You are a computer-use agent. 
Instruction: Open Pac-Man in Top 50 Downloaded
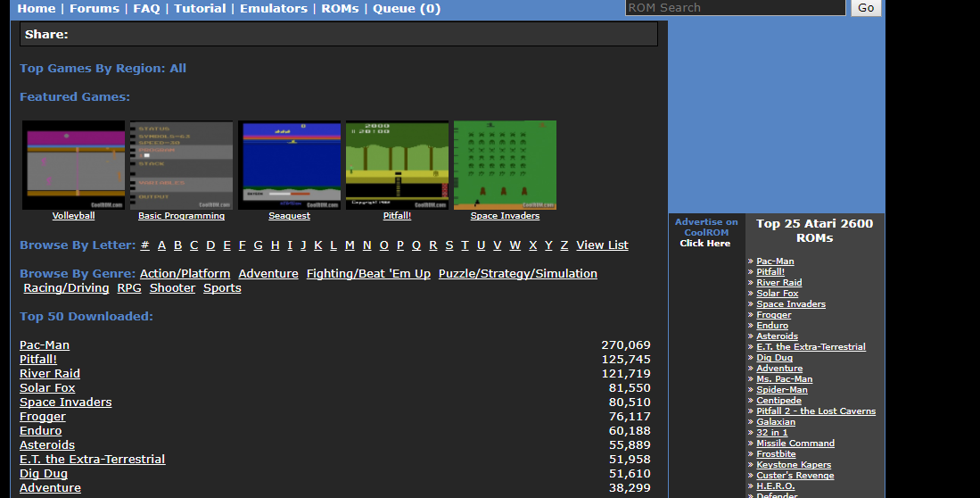(45, 344)
